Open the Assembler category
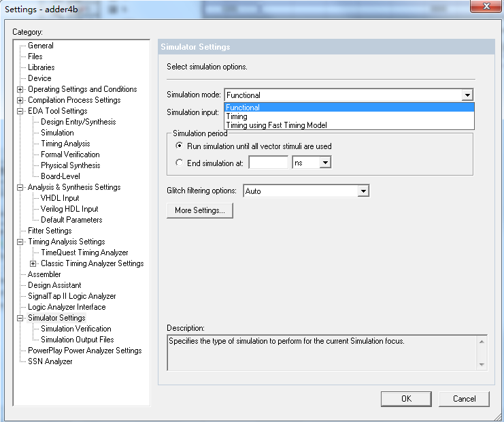 pos(44,274)
